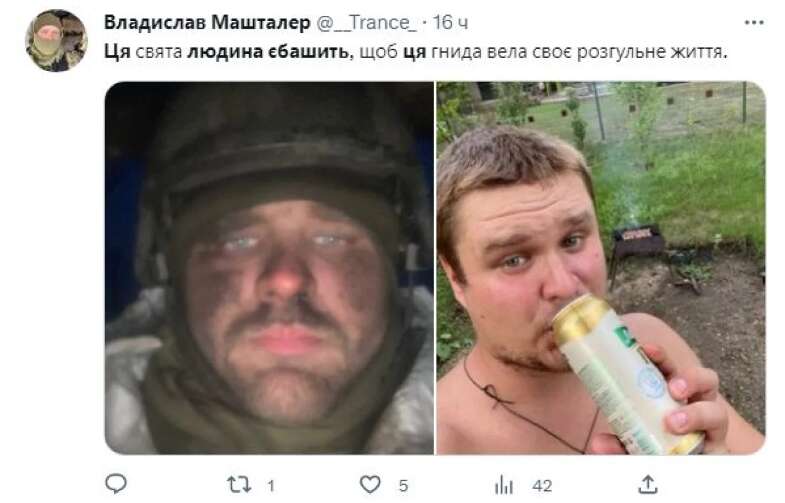The height and width of the screenshot is (503, 785).
Task: Click the tweet text ending with 'розгульне життя'
Action: (416, 52)
